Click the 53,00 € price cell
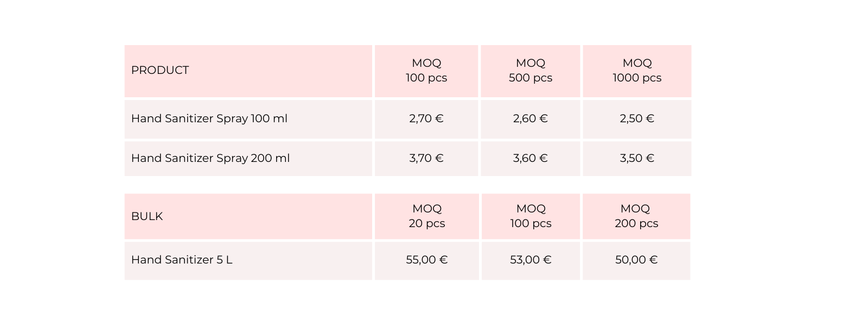Viewport: 868px width, 326px height. pyautogui.click(x=531, y=260)
